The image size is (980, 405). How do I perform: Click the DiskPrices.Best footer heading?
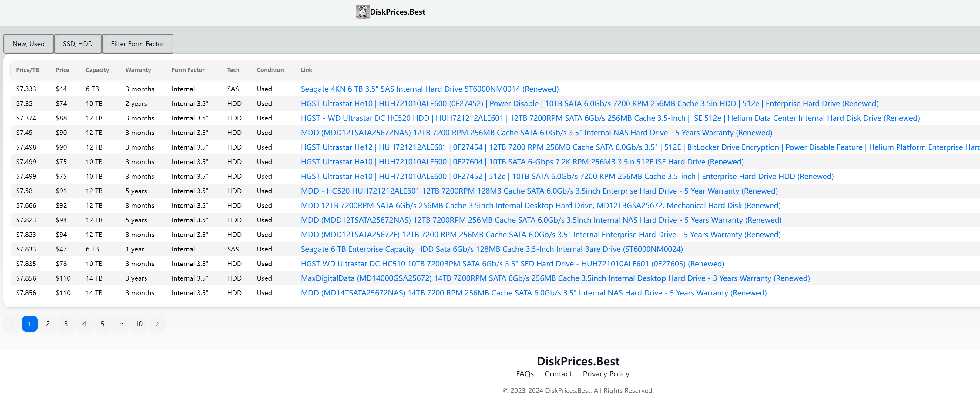578,361
